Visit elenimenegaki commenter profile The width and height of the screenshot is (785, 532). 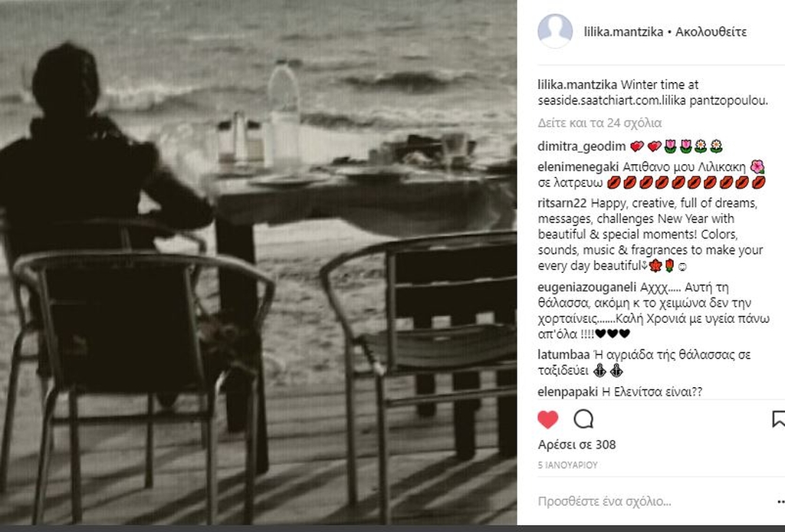coord(578,166)
